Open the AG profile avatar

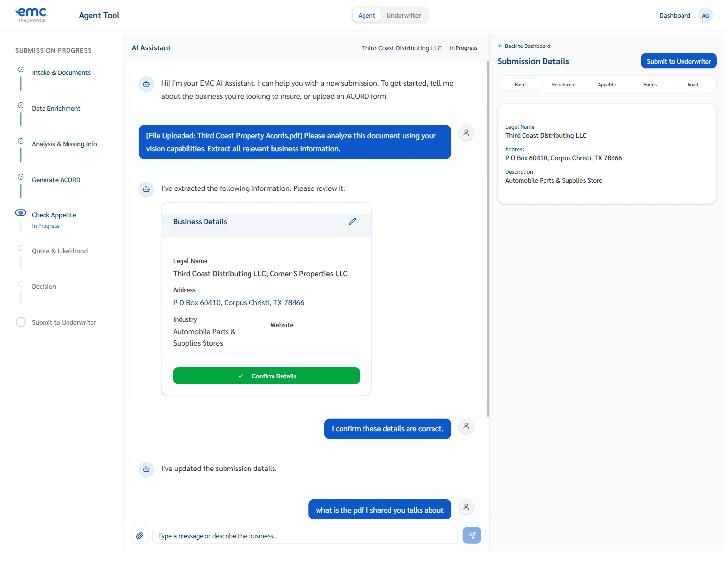tap(705, 15)
